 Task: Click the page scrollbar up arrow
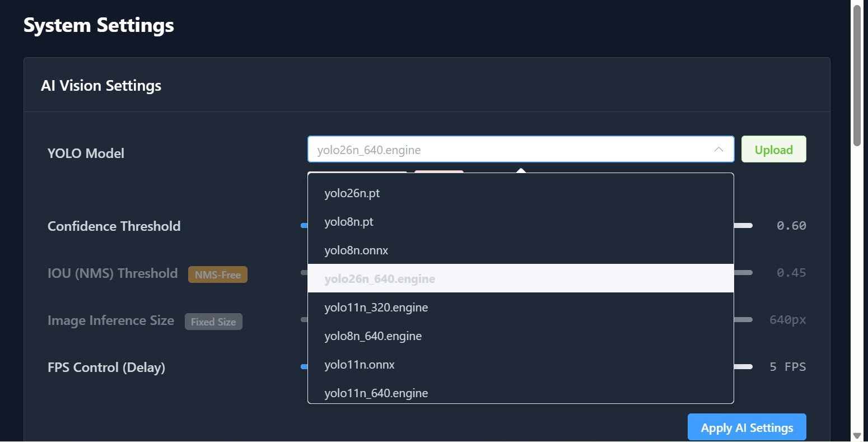coord(856,3)
